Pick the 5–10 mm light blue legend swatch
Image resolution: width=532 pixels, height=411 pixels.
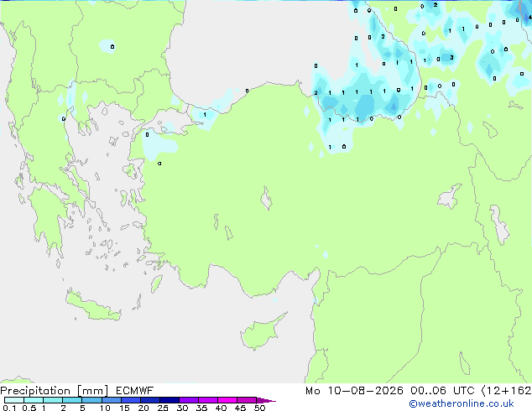pos(91,400)
